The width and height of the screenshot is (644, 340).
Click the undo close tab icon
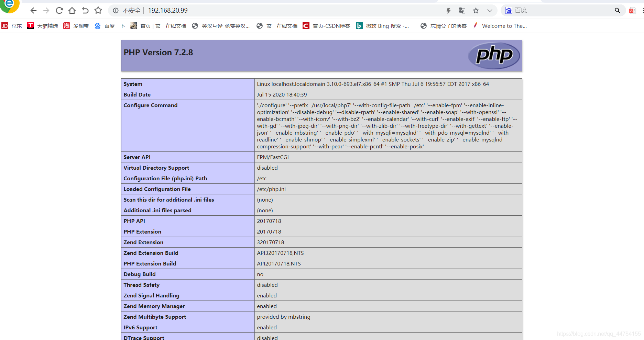click(85, 11)
